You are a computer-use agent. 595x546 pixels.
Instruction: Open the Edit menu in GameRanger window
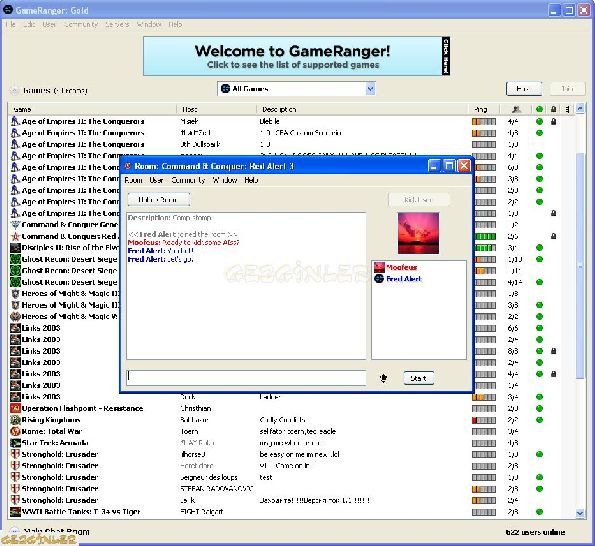point(29,24)
